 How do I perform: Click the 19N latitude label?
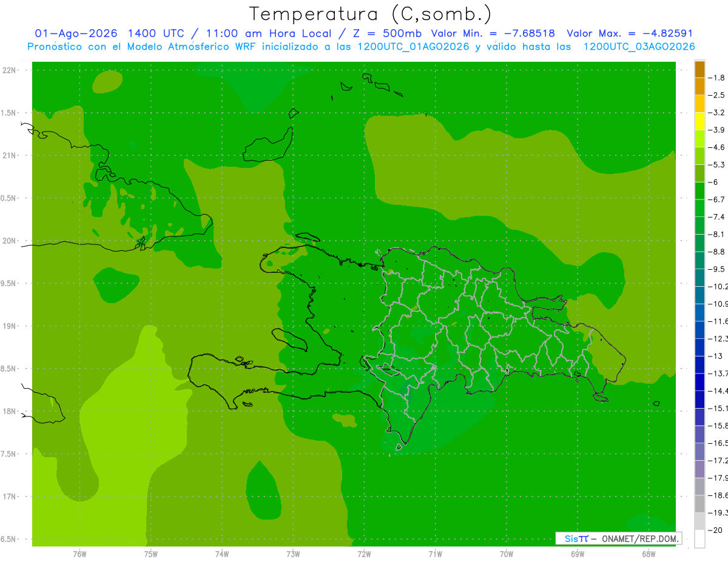(x=10, y=326)
